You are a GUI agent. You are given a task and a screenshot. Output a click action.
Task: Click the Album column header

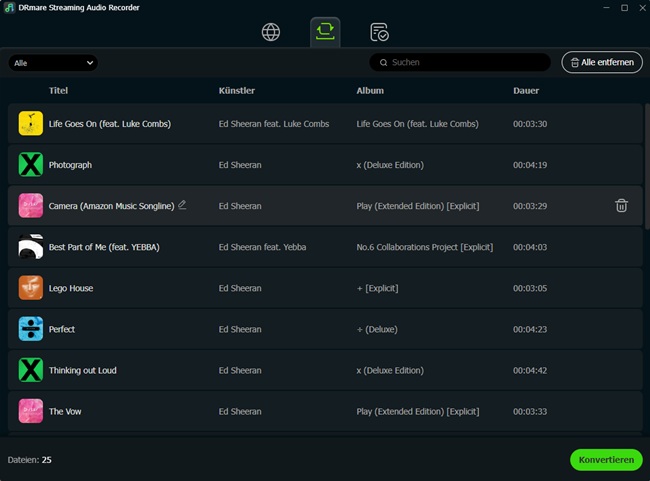370,90
